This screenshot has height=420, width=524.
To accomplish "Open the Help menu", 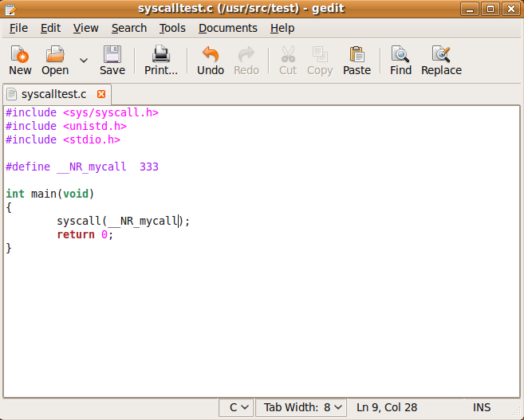I will tap(282, 28).
